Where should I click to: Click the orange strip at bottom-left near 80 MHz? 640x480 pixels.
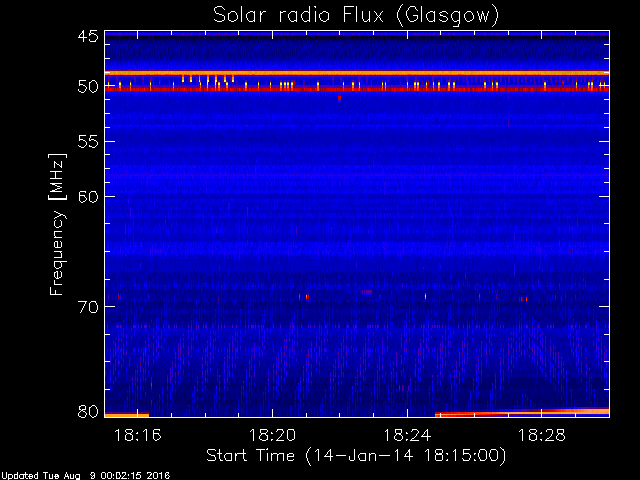point(127,415)
